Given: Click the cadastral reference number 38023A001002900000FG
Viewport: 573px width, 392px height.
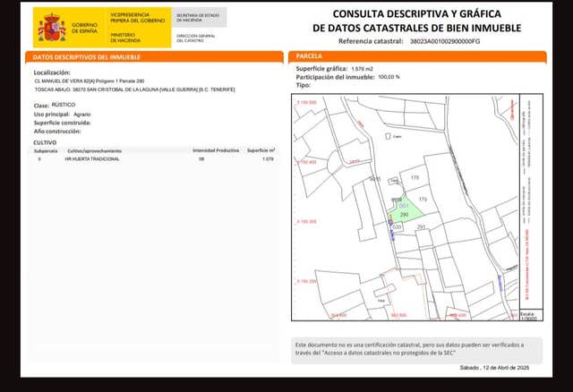Looking at the screenshot, I should coord(444,41).
